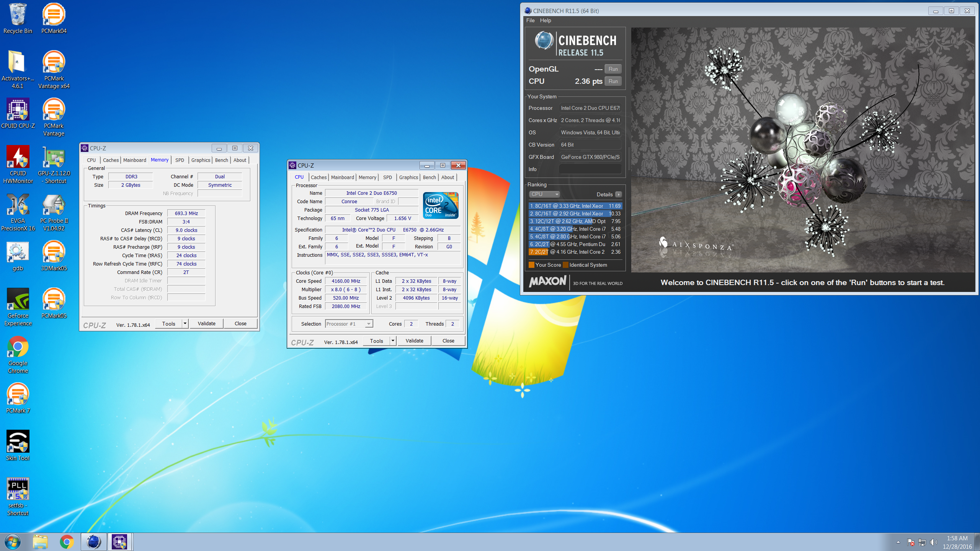This screenshot has height=551, width=980.
Task: Open the File menu in Cinebench
Action: tap(530, 20)
